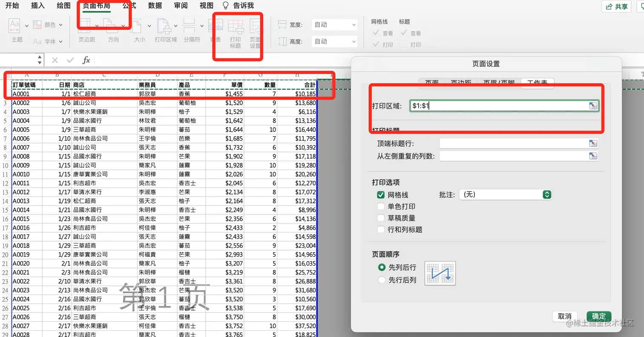Click the formula bar cancel X icon
Screen dimensions: 644x337
click(55, 60)
